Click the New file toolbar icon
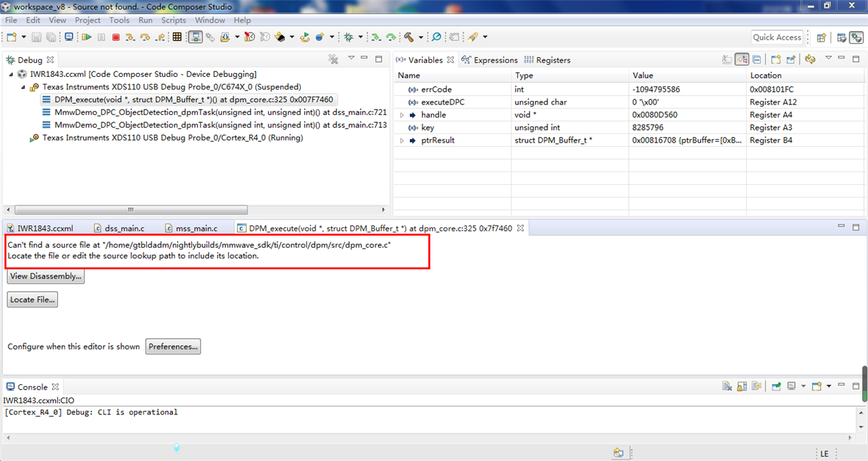868x461 pixels. click(x=11, y=37)
